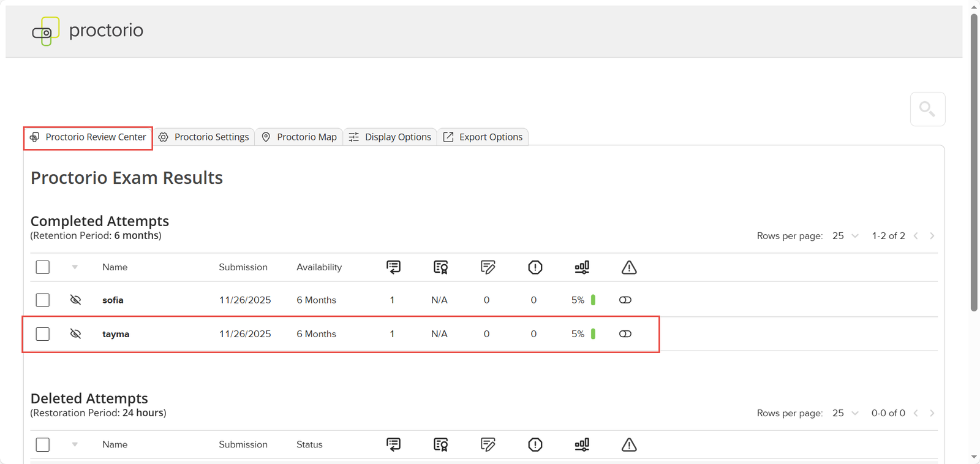Click the green 5% suspicion bar for sofia
980x464 pixels.
[x=593, y=300]
